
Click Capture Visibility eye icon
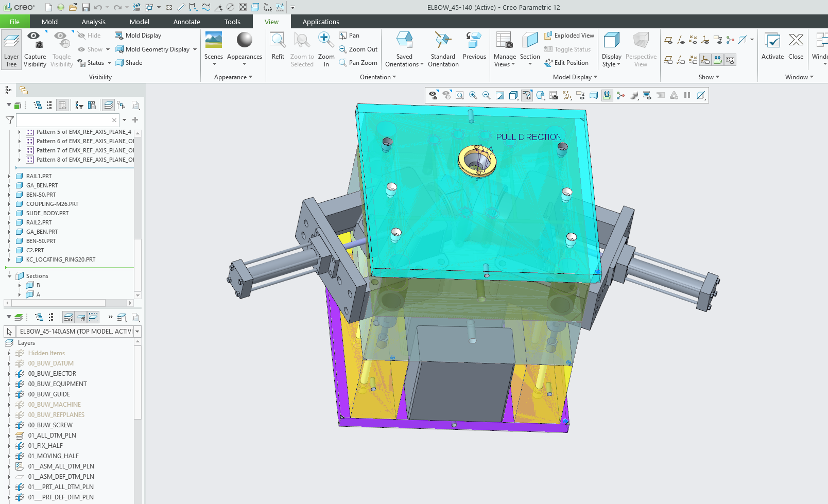coord(34,41)
